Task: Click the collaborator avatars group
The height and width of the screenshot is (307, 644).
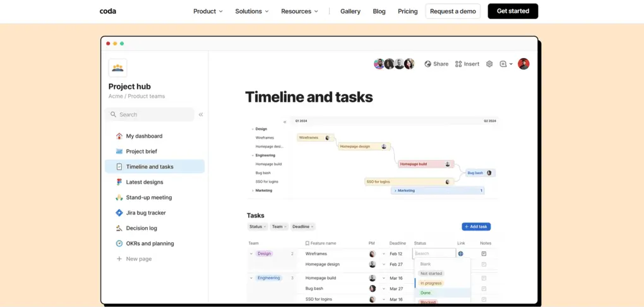Action: (x=394, y=64)
